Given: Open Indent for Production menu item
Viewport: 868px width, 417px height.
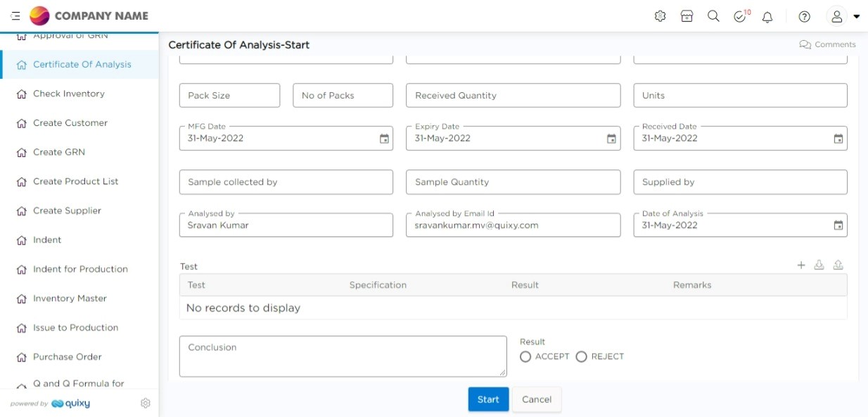Looking at the screenshot, I should tap(79, 269).
